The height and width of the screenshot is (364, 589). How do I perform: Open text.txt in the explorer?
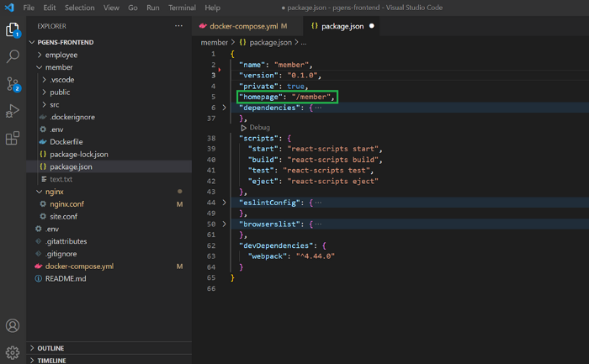[61, 179]
